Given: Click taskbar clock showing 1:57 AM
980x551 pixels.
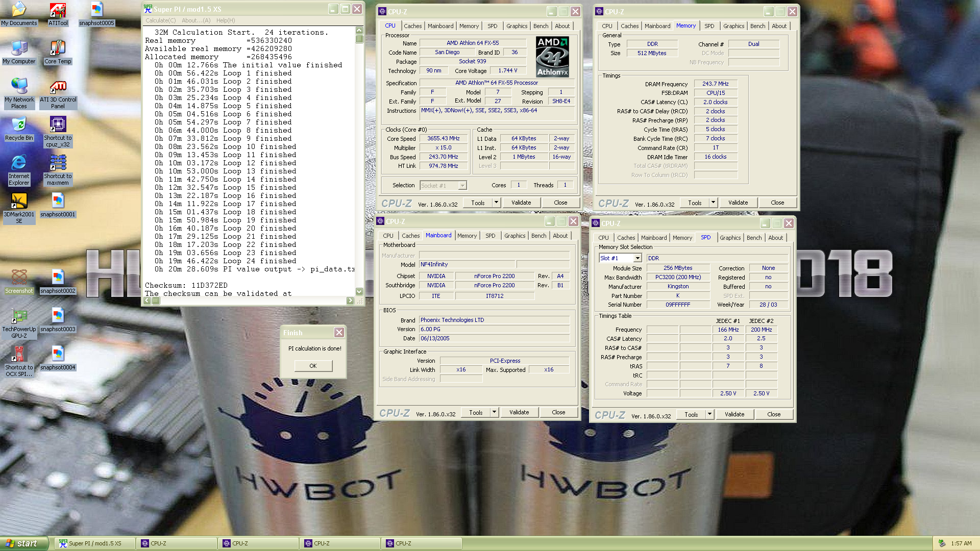Looking at the screenshot, I should 961,543.
